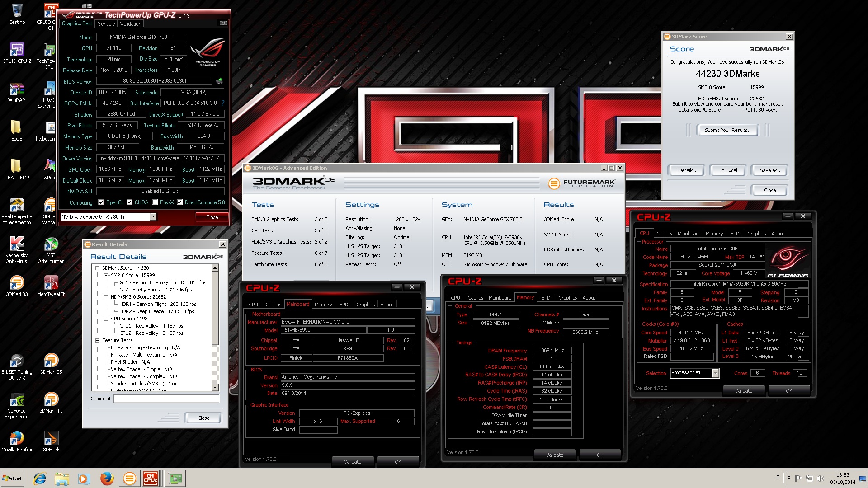The image size is (868, 488).
Task: Toggle the DirectCompute 5.0 checkbox
Action: tap(180, 202)
